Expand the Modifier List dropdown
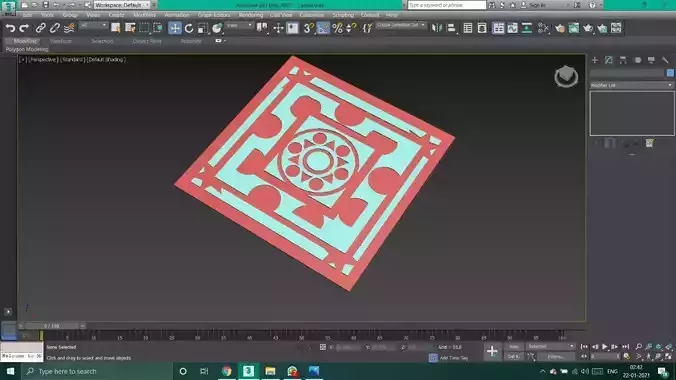 click(631, 85)
